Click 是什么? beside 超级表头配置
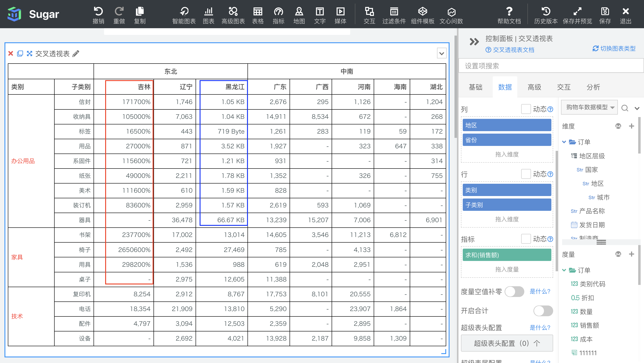The width and height of the screenshot is (644, 363). point(540,327)
